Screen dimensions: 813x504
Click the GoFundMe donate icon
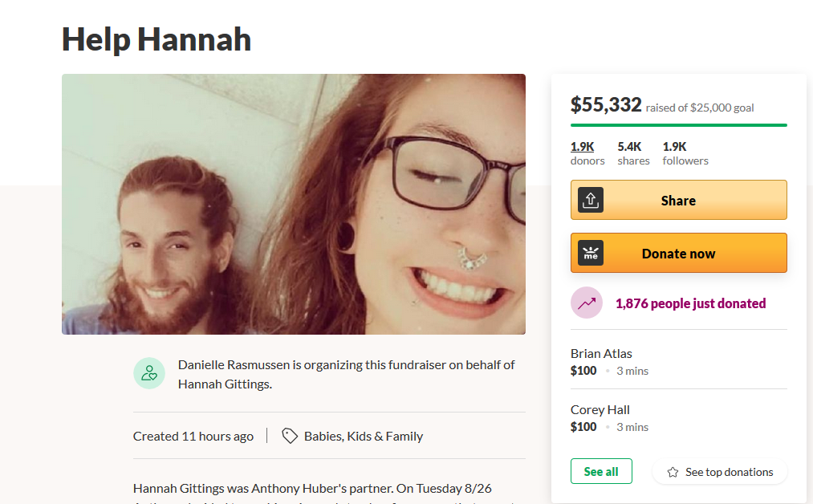click(591, 253)
